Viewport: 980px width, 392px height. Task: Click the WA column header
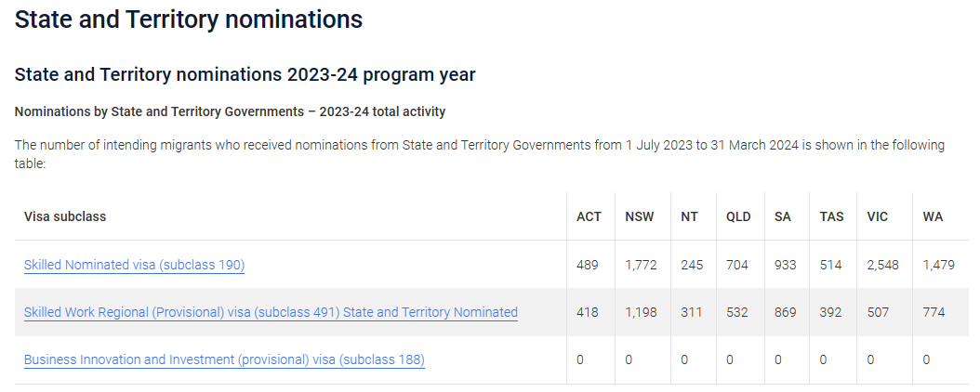point(933,216)
